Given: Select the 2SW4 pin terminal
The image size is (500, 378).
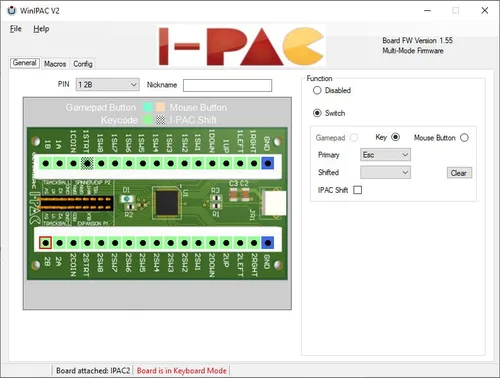Looking at the screenshot, I should click(157, 243).
